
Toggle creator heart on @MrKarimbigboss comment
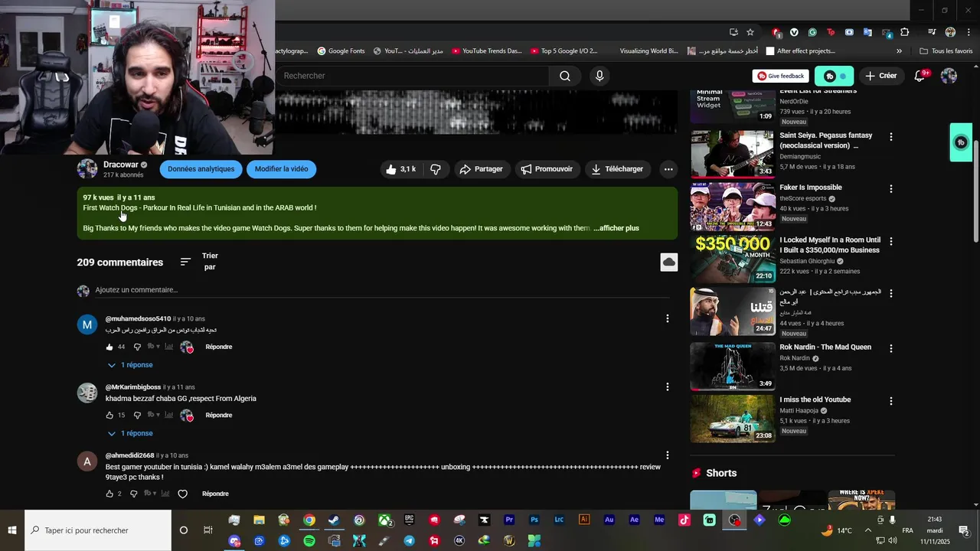(x=187, y=416)
